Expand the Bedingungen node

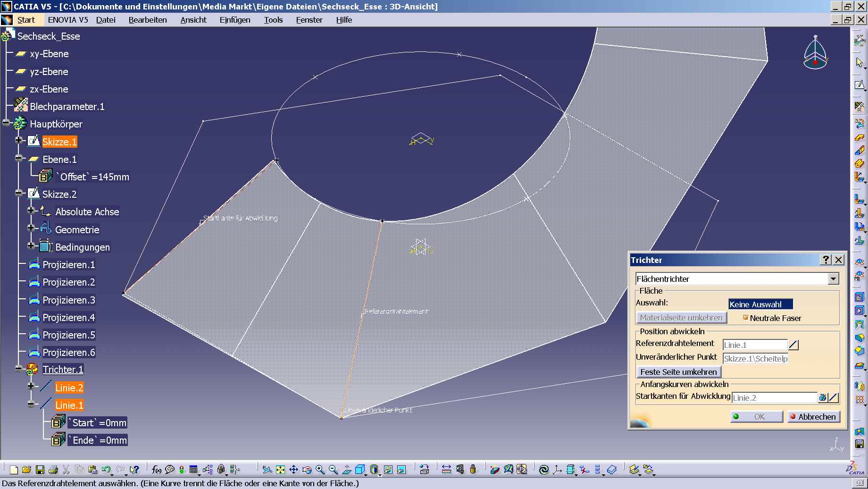pos(31,245)
